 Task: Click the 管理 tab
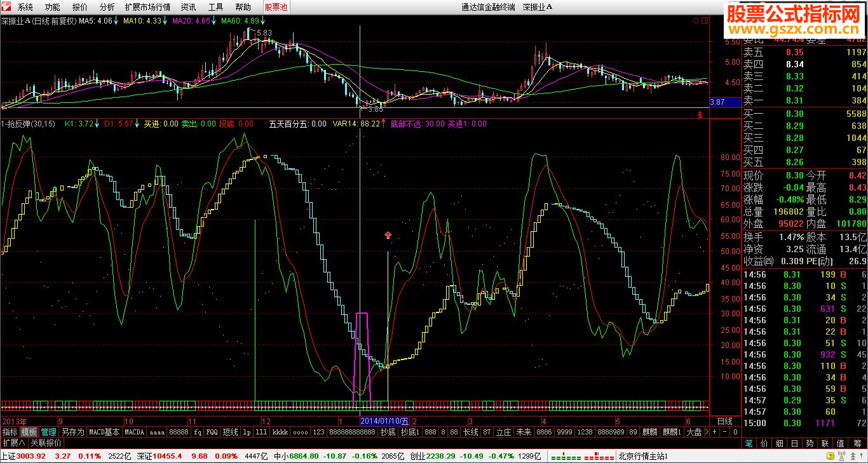(x=49, y=432)
